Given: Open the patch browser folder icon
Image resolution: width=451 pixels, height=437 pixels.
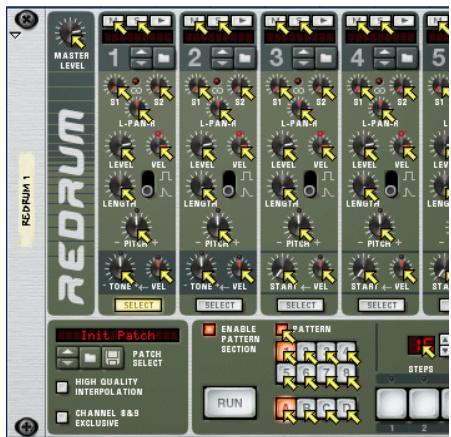Looking at the screenshot, I should [90, 358].
